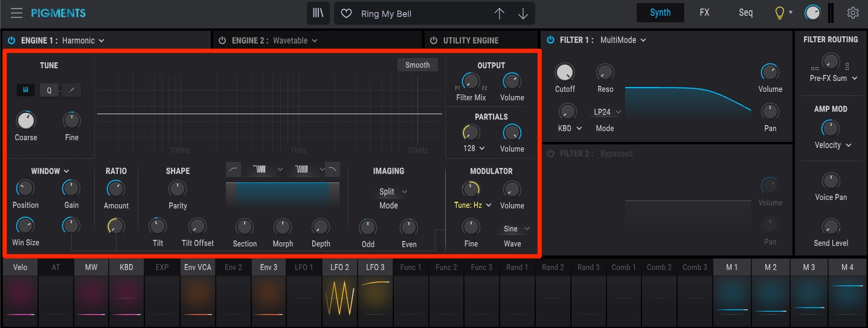868x328 pixels.
Task: Click the Smooth button
Action: click(x=417, y=65)
